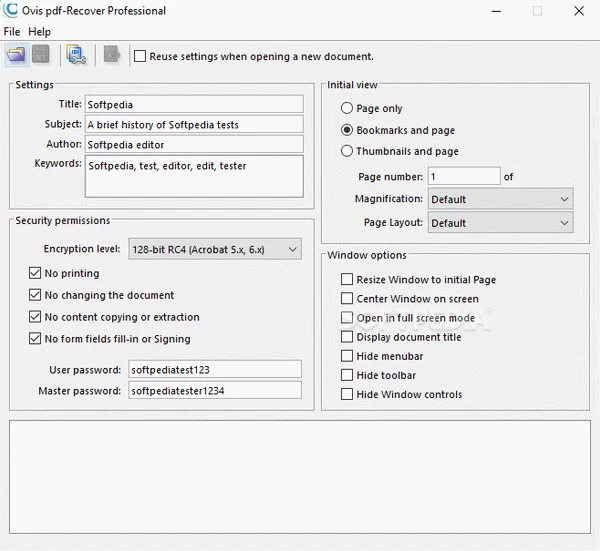
Task: Select Bookmarks and page option
Action: coord(347,130)
